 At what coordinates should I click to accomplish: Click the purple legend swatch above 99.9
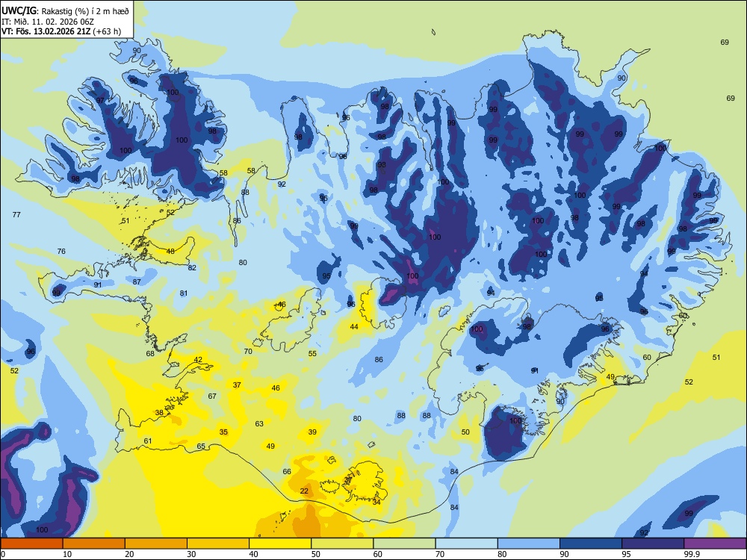(715, 544)
